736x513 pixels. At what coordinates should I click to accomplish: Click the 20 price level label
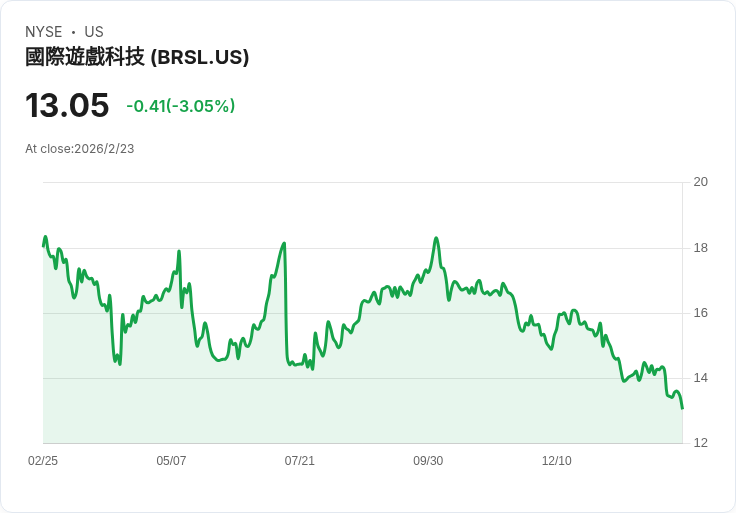point(701,182)
